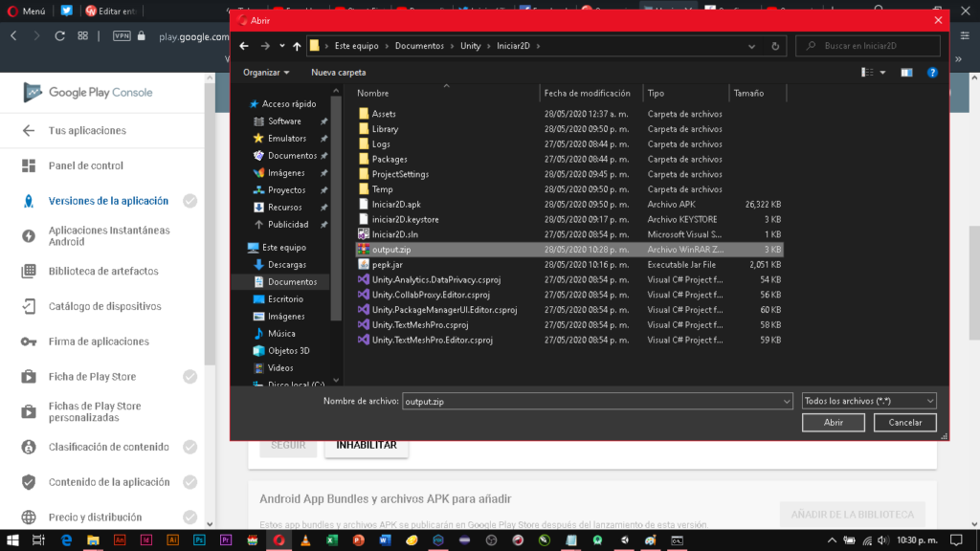Open Escritorio in navigation pane
The width and height of the screenshot is (980, 551).
click(x=285, y=299)
